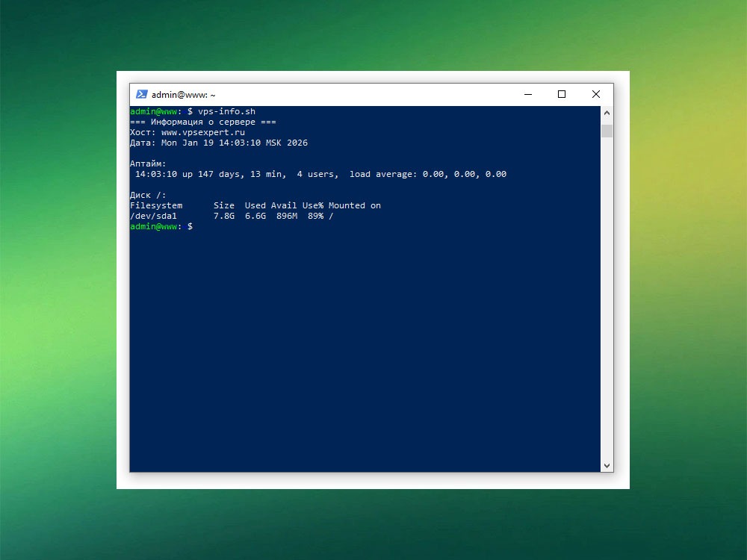Click the date Mon Jan 19
The width and height of the screenshot is (747, 560).
185,142
